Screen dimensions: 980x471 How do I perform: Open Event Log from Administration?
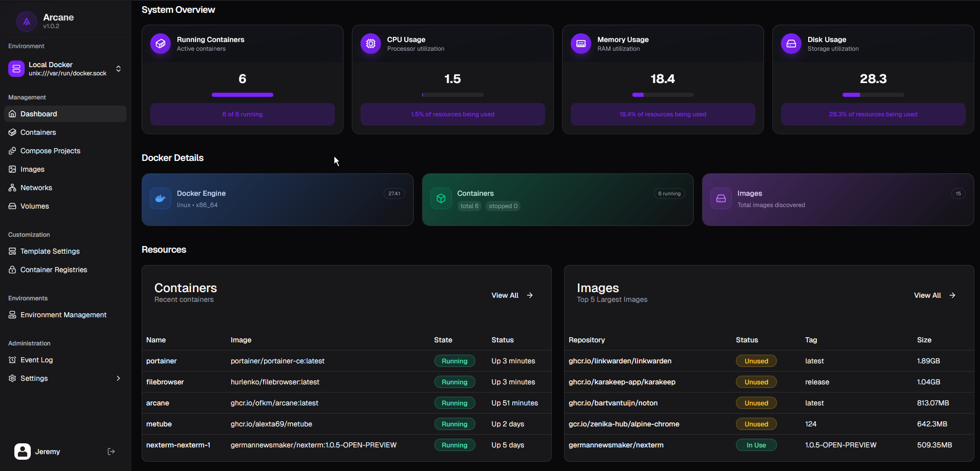click(x=36, y=360)
